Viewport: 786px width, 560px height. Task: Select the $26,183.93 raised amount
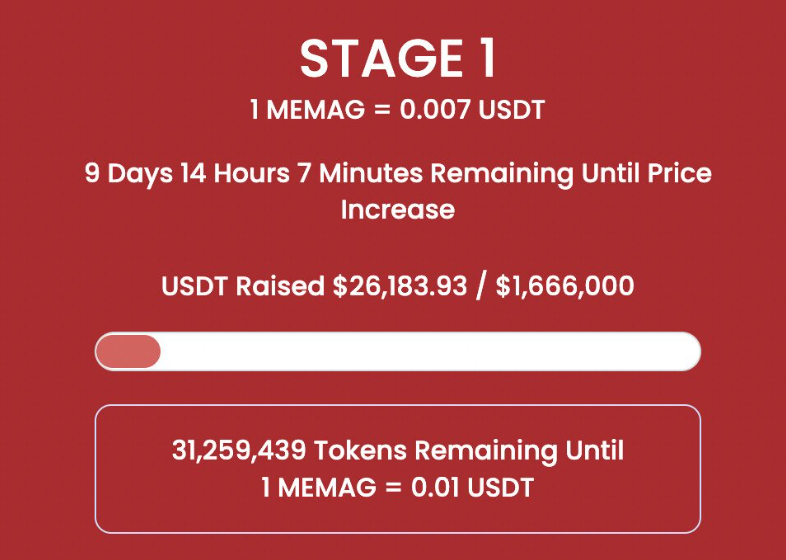click(400, 286)
